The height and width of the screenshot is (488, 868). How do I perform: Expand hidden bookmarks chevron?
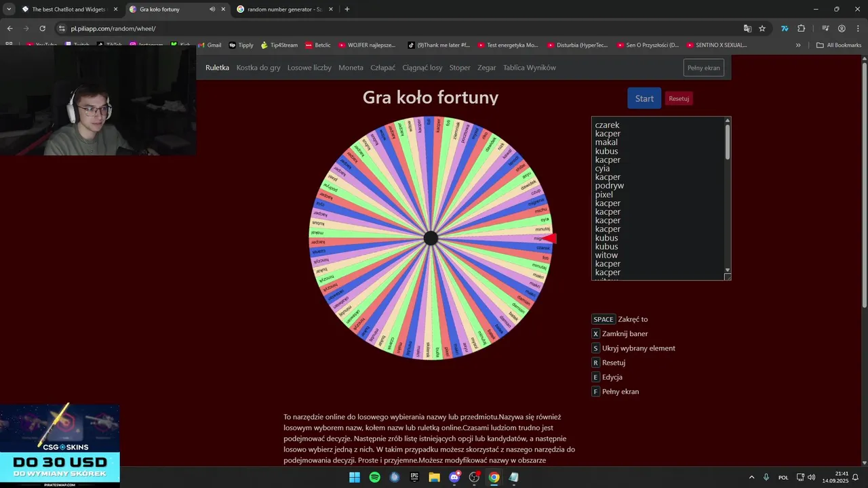pyautogui.click(x=798, y=45)
